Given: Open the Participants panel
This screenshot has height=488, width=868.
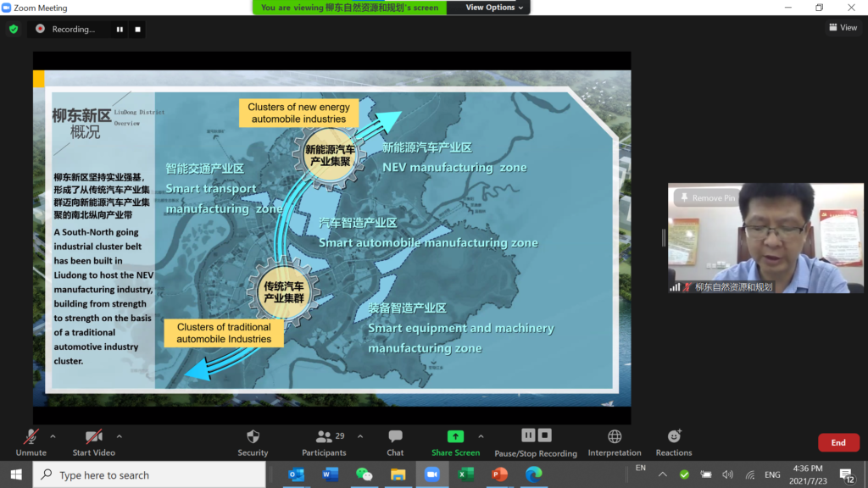Looking at the screenshot, I should pyautogui.click(x=324, y=437).
